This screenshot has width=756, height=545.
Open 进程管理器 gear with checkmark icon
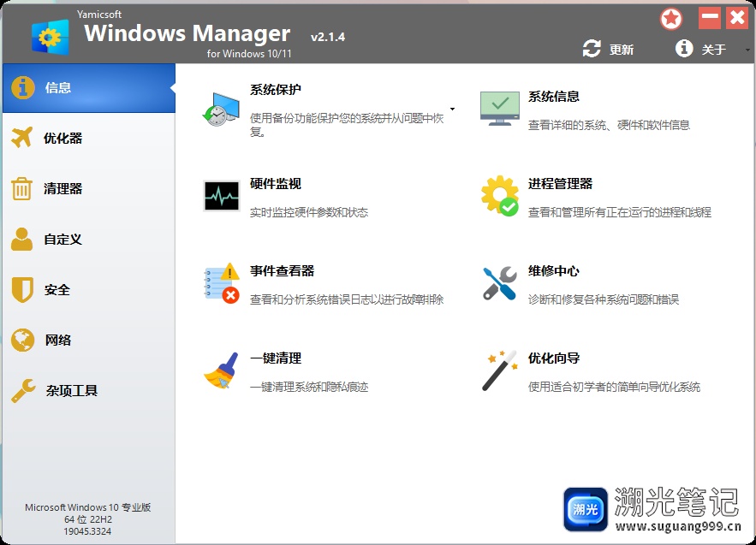500,196
